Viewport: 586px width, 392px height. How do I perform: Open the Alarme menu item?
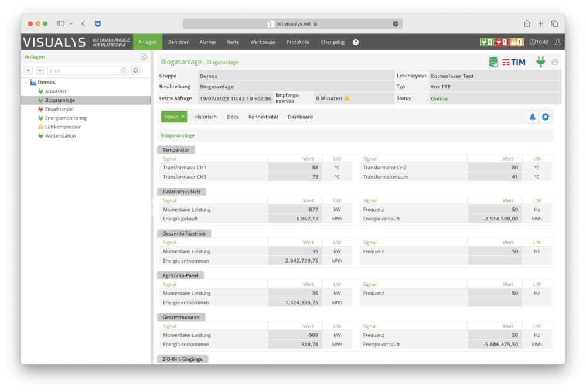[207, 42]
